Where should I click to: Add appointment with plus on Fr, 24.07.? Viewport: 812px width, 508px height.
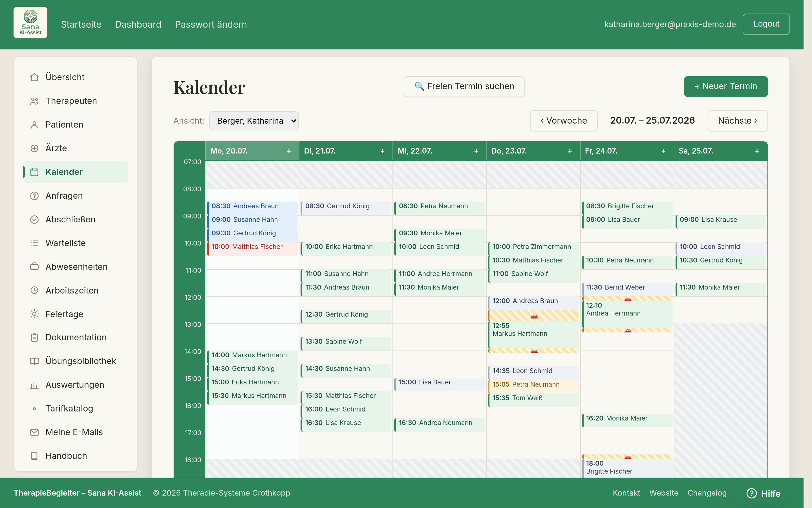tap(663, 151)
